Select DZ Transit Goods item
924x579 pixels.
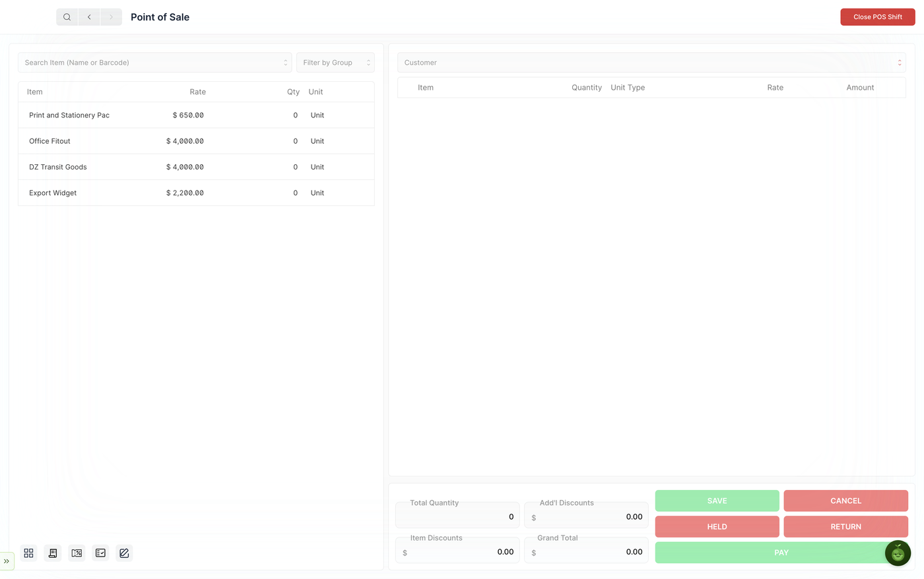(196, 167)
